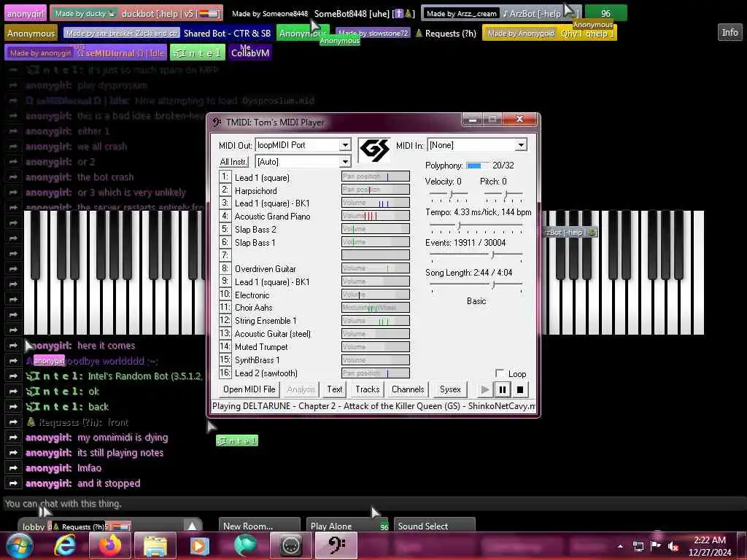Toggle channel 8 Overdriven Guitar number button
The width and height of the screenshot is (747, 560).
(225, 268)
